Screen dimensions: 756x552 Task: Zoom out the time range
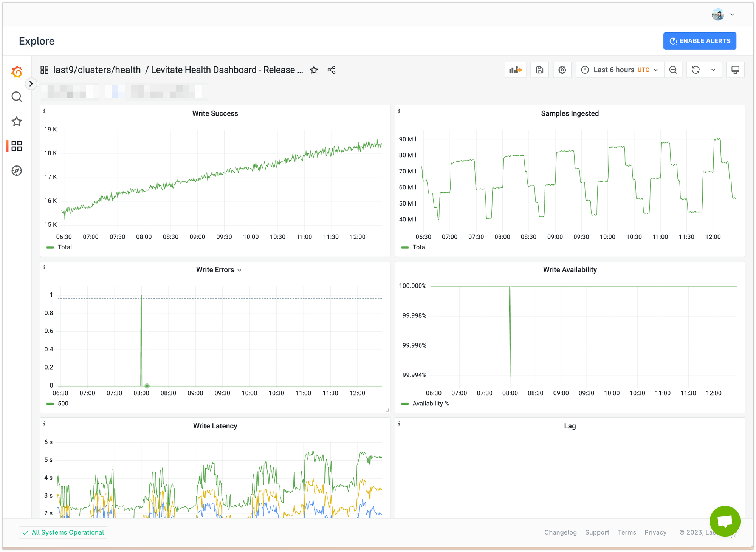[x=673, y=70]
